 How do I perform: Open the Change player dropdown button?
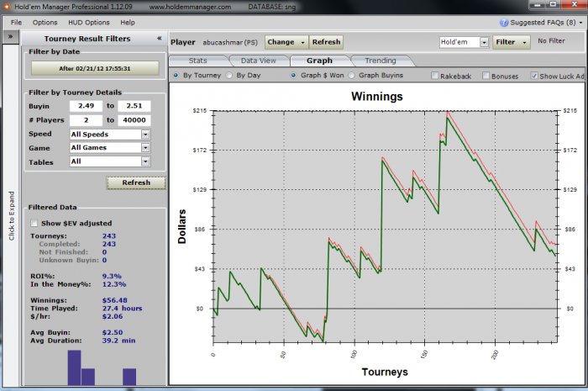pyautogui.click(x=286, y=42)
